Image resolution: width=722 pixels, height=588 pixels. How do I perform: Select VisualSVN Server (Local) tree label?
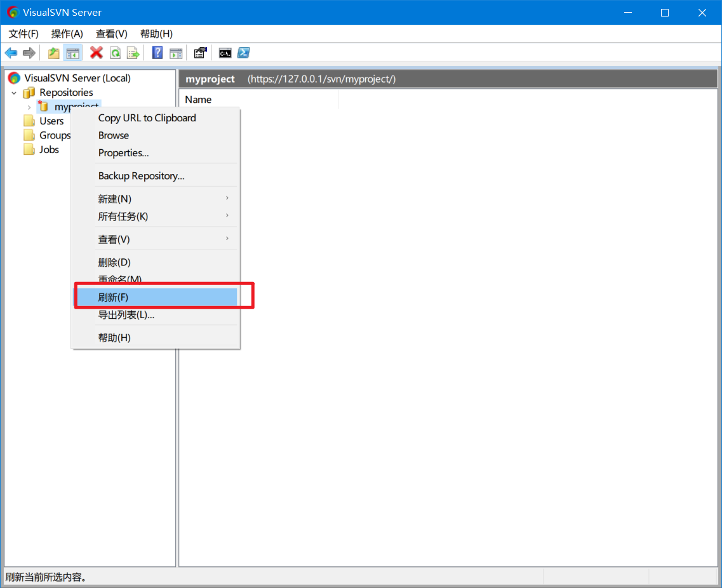click(x=77, y=78)
